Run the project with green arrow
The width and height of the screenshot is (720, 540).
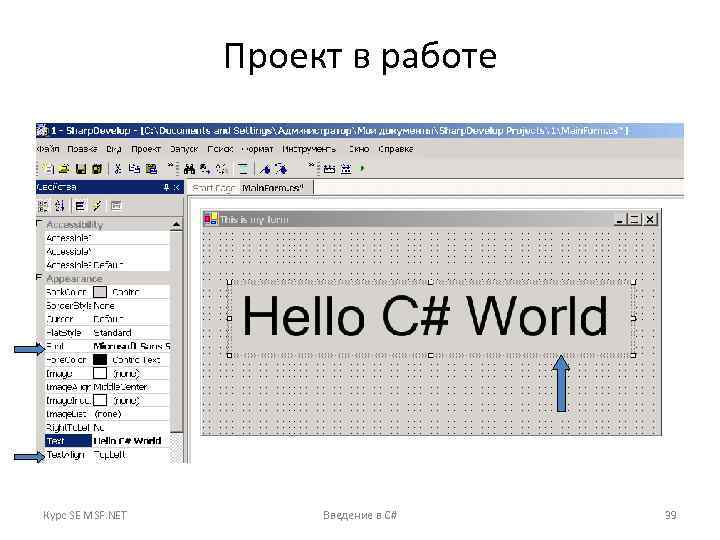(362, 169)
